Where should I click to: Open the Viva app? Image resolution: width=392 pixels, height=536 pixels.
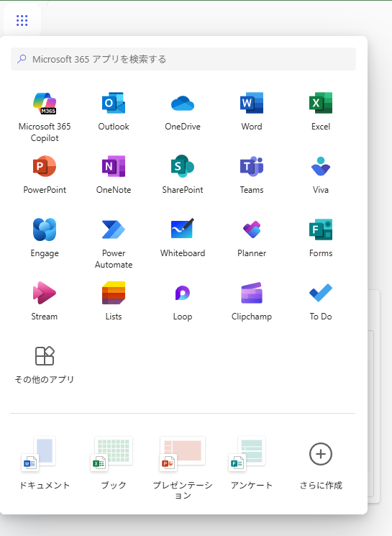(x=321, y=174)
